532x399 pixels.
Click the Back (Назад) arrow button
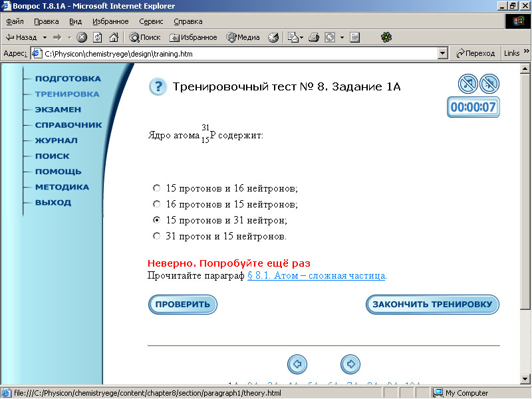(x=21, y=37)
